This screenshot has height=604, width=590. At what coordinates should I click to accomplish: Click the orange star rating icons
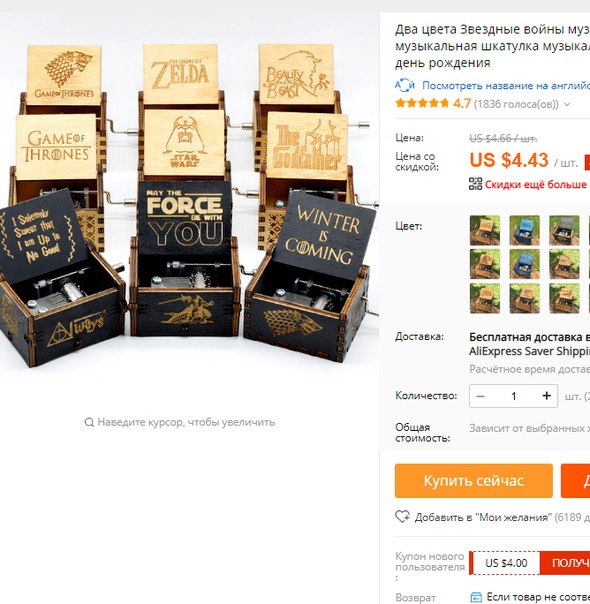click(x=422, y=103)
